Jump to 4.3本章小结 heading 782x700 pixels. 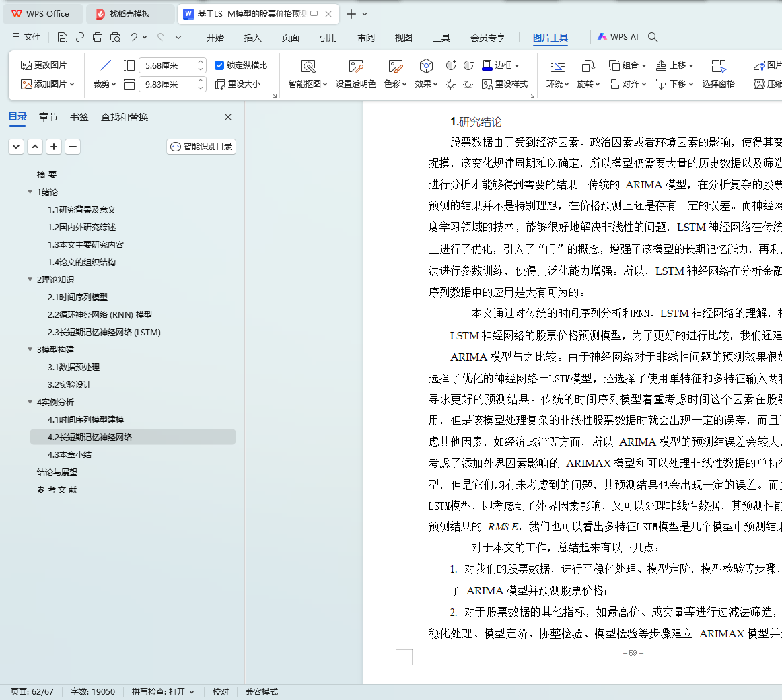[69, 454]
